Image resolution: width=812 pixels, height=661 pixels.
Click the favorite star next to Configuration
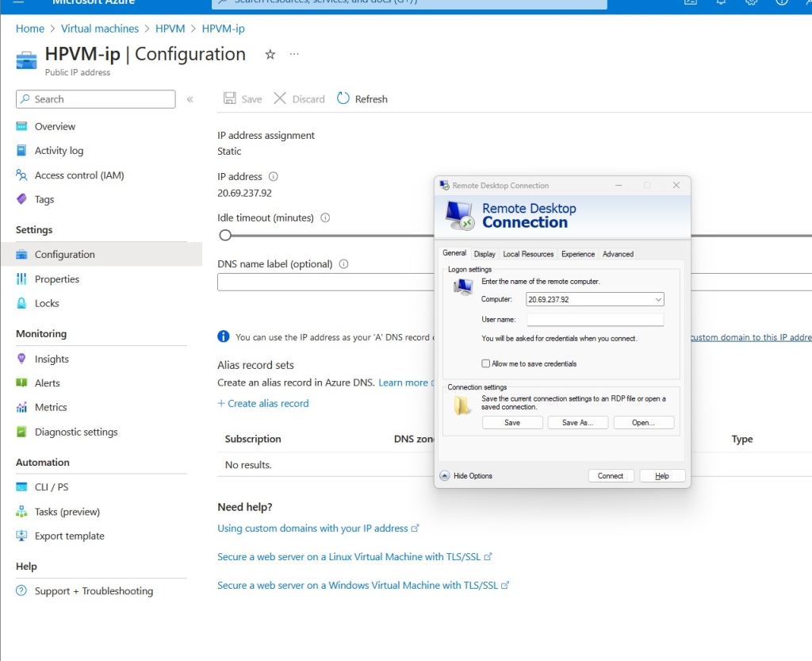270,55
